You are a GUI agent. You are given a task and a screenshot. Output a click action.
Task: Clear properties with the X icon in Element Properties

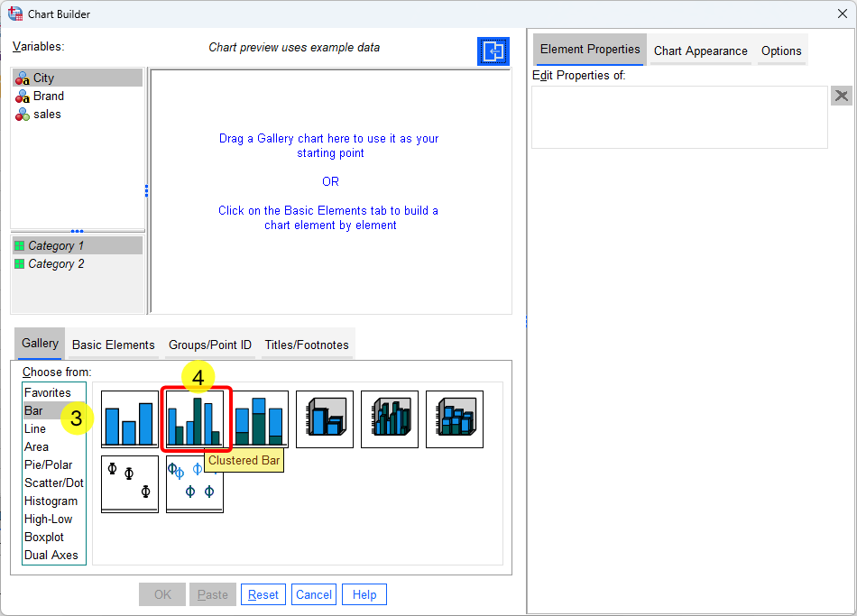(841, 95)
